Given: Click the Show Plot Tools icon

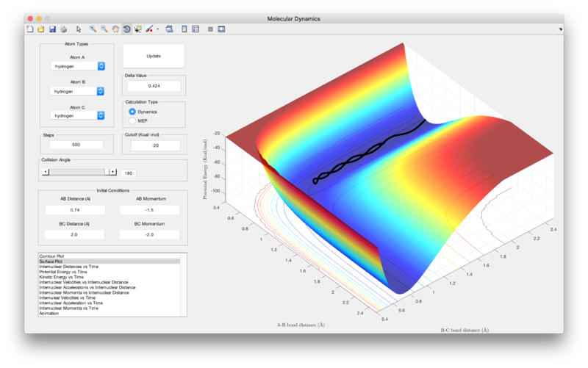Looking at the screenshot, I should click(x=221, y=29).
